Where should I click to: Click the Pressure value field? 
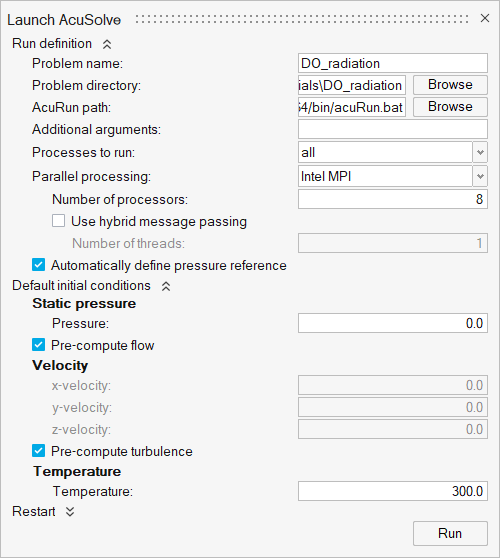393,323
